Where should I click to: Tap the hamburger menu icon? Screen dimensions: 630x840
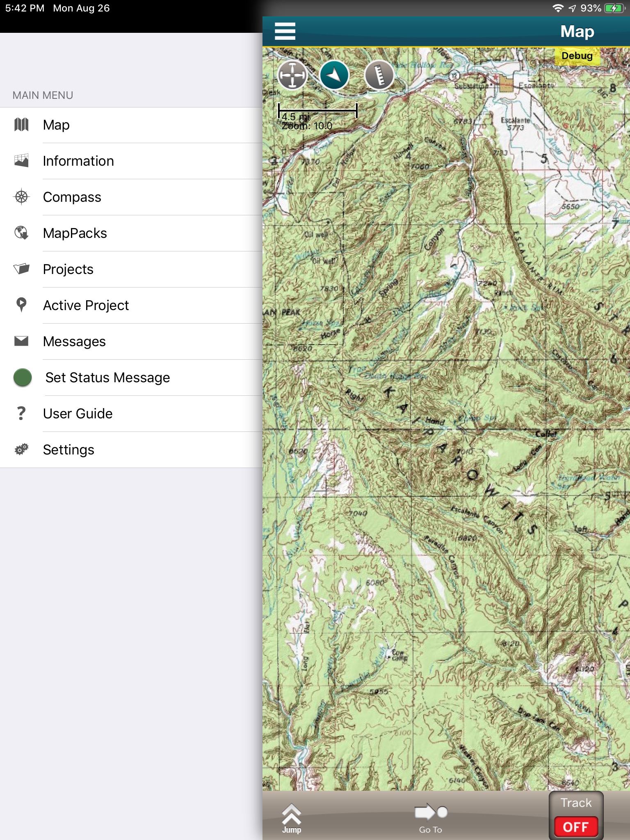285,31
